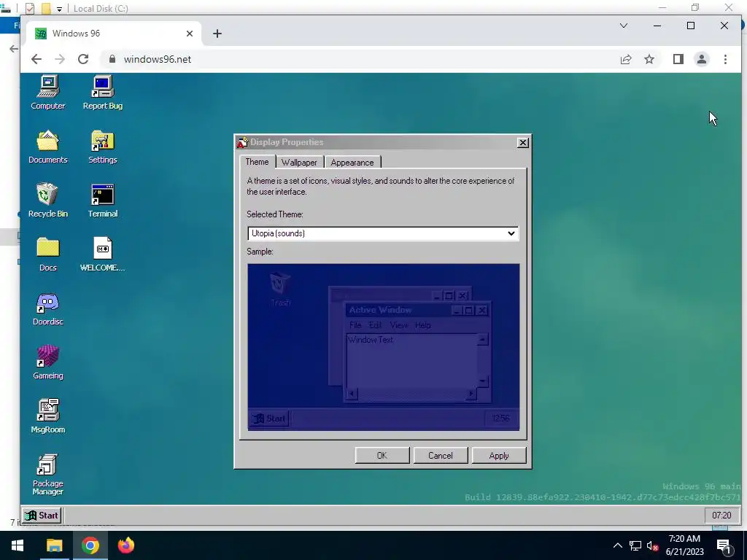
Task: Click Chrome icon in Windows taskbar
Action: pos(90,545)
